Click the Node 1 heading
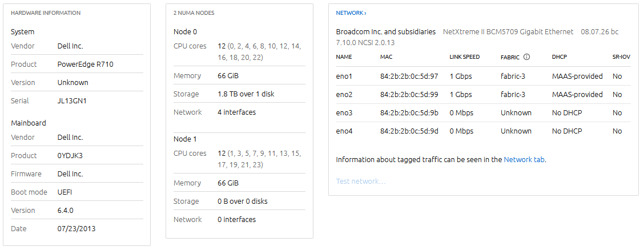 point(186,139)
